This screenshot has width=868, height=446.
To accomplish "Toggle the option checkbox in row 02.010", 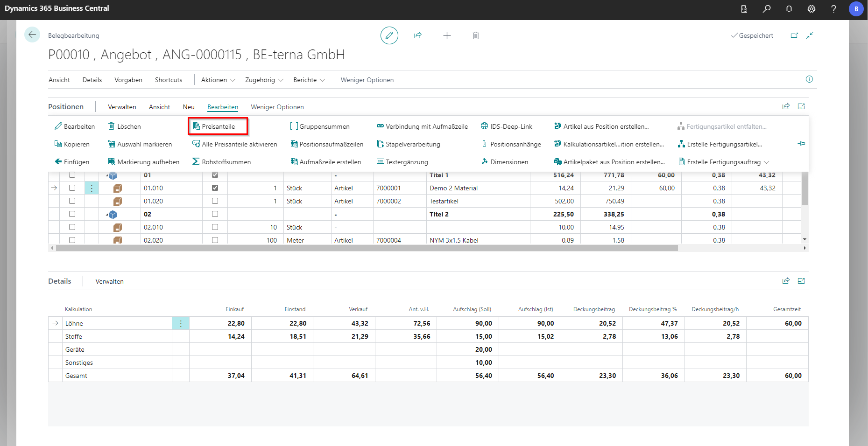I will click(x=215, y=227).
